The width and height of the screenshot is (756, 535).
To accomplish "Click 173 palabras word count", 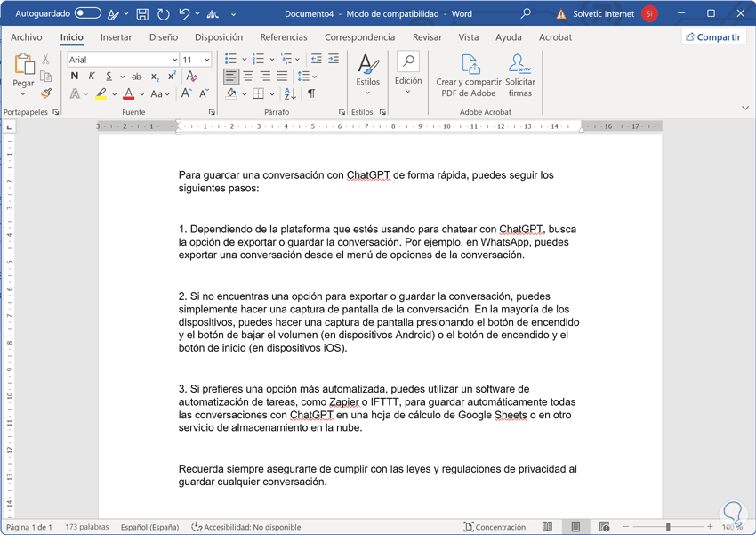I will point(87,527).
